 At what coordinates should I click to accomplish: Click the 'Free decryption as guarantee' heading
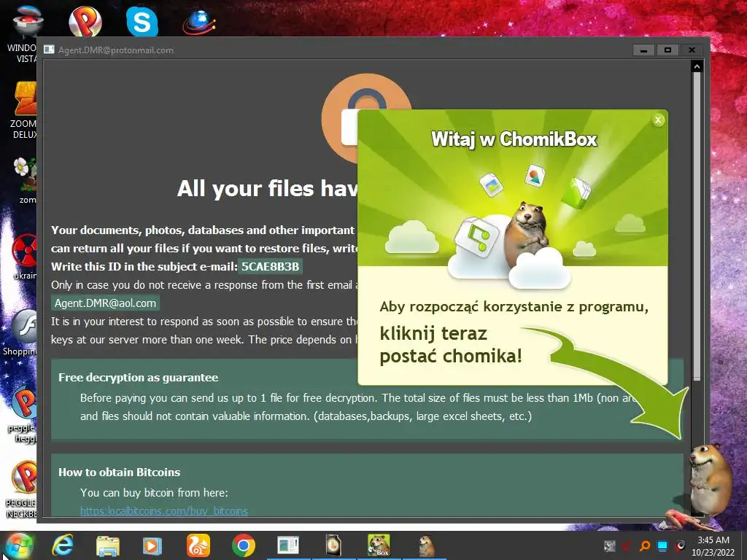(x=138, y=378)
